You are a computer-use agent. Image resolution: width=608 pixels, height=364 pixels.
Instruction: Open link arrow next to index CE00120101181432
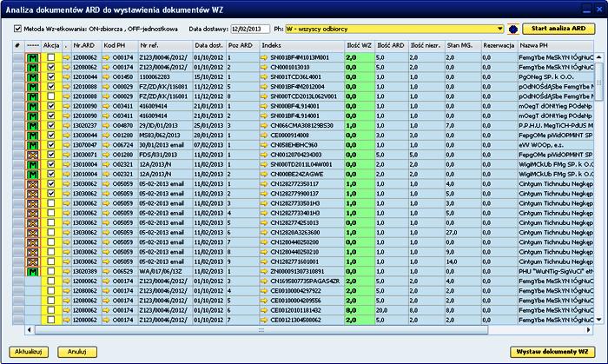[264, 310]
